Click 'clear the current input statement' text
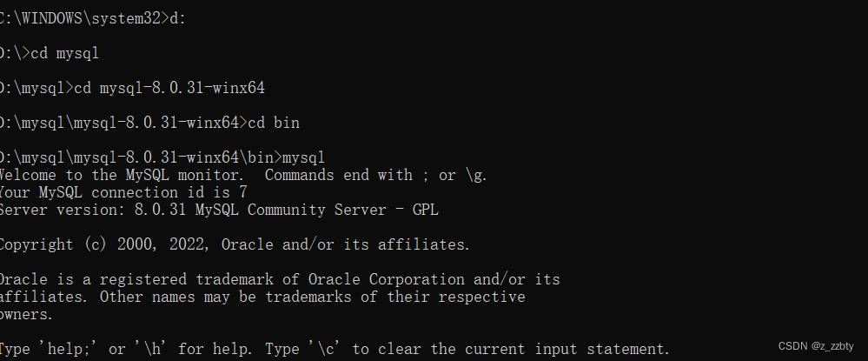This screenshot has height=361, width=868. pyautogui.click(x=524, y=349)
